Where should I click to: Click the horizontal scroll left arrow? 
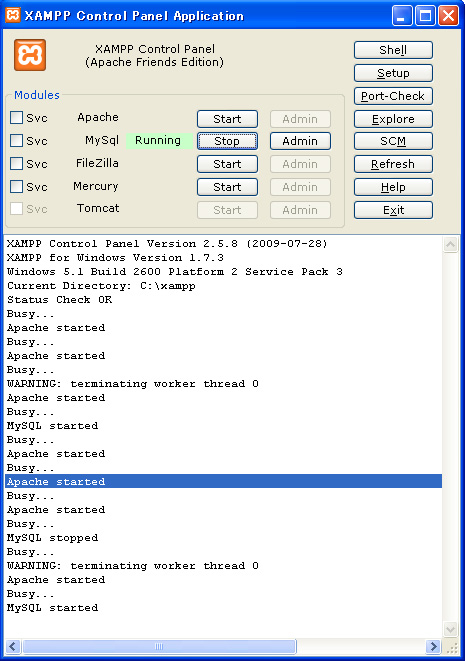(x=13, y=646)
